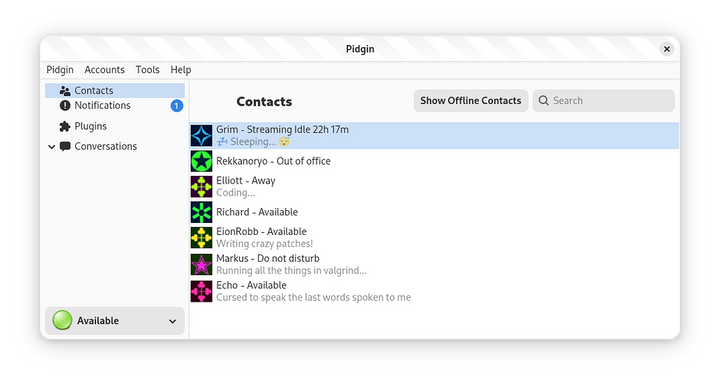Focus the Search contacts field
This screenshot has width=720, height=384.
(603, 101)
